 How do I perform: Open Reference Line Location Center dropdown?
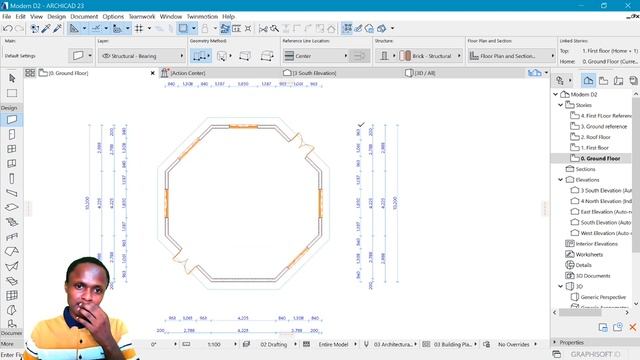(x=316, y=56)
